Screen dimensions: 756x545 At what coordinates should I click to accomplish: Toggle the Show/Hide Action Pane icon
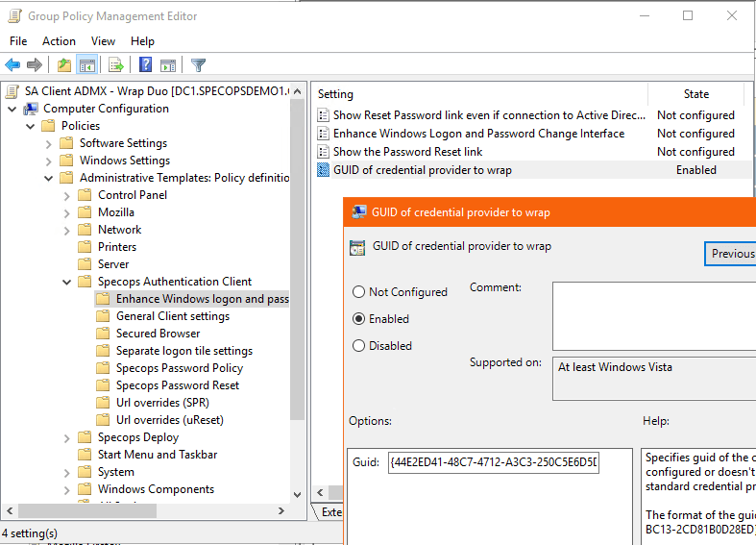[x=168, y=64]
